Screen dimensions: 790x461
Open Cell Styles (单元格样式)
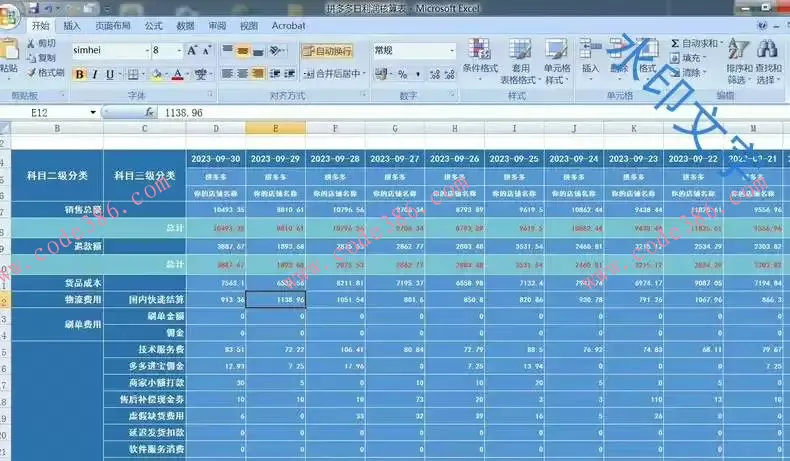click(557, 61)
